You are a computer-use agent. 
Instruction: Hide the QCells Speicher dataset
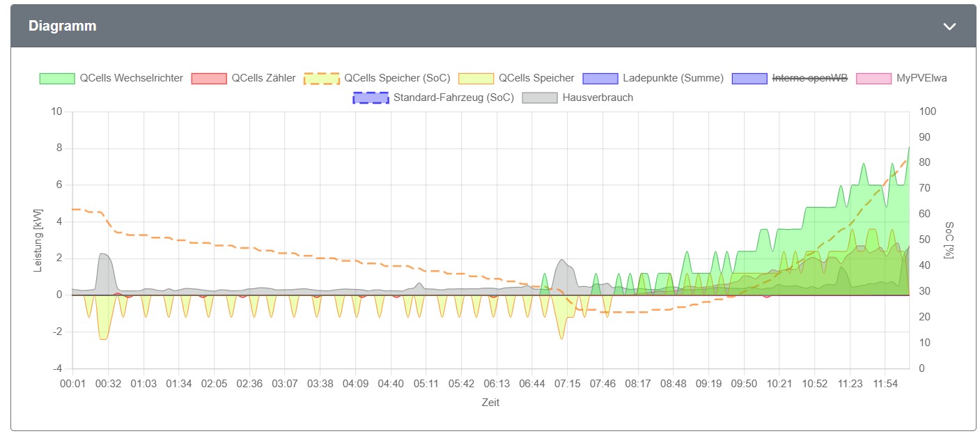coord(536,78)
